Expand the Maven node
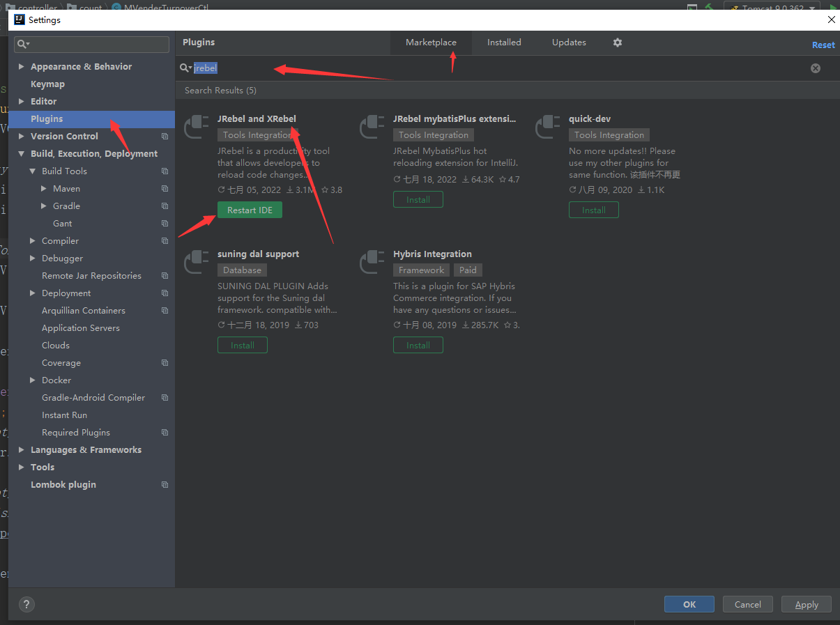840x625 pixels. tap(44, 189)
